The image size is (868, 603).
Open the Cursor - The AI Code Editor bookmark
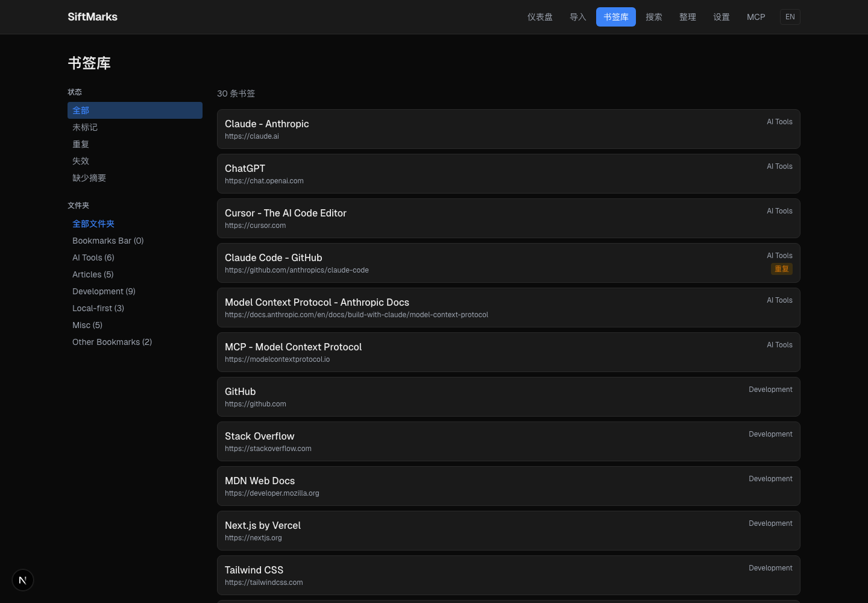[x=509, y=218]
